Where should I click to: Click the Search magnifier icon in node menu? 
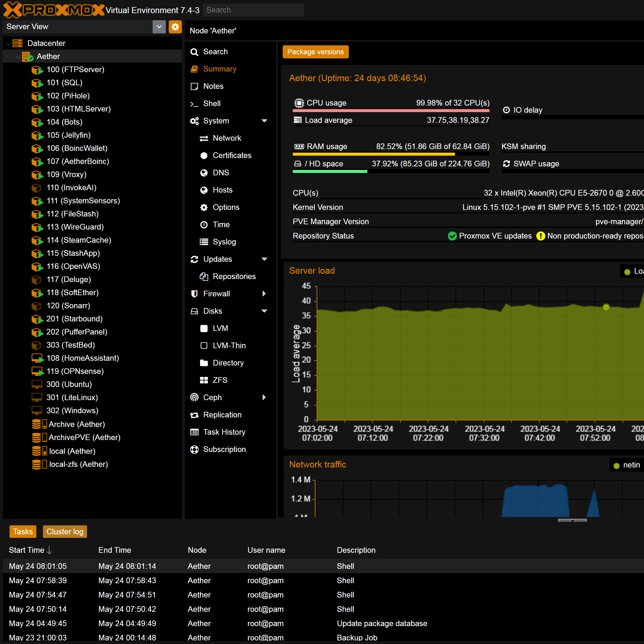[194, 52]
